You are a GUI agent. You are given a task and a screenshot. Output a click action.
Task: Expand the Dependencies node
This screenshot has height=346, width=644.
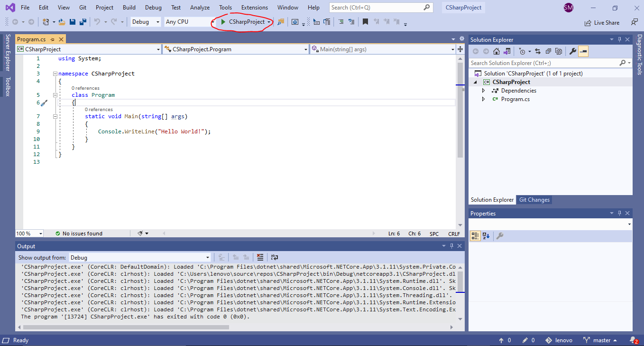tap(483, 91)
